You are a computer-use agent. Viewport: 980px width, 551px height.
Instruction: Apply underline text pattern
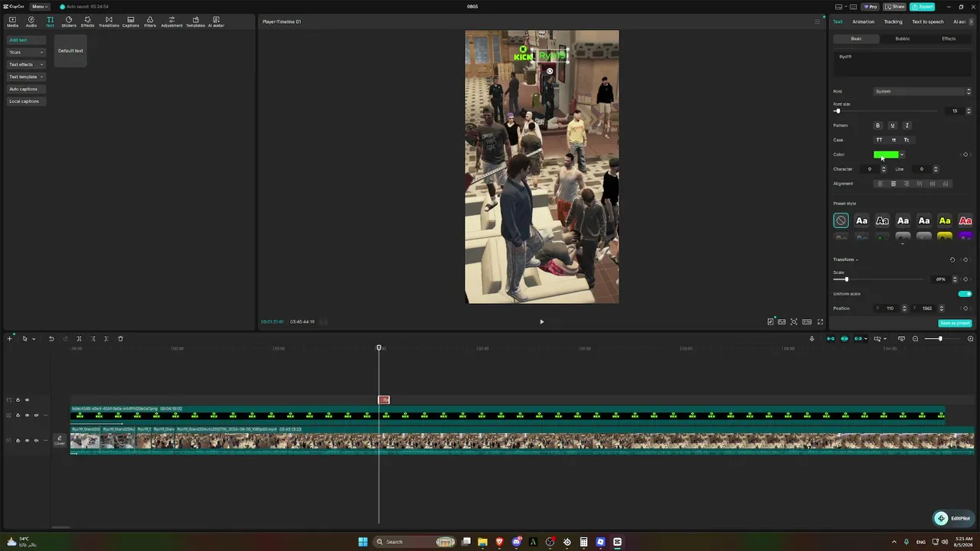[x=893, y=126]
